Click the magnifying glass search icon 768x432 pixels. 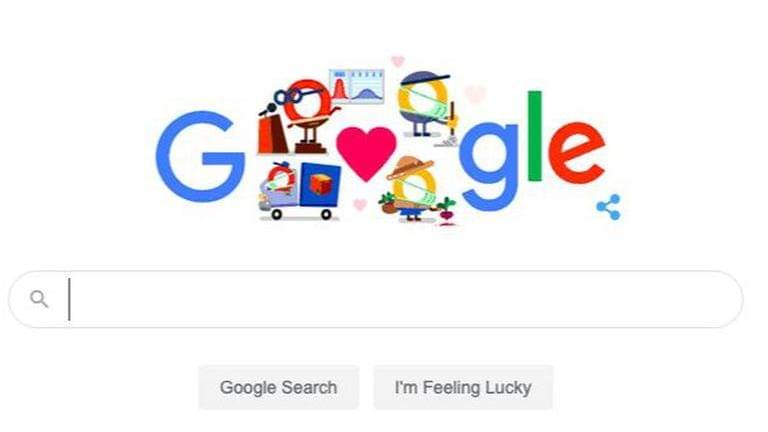[x=39, y=299]
